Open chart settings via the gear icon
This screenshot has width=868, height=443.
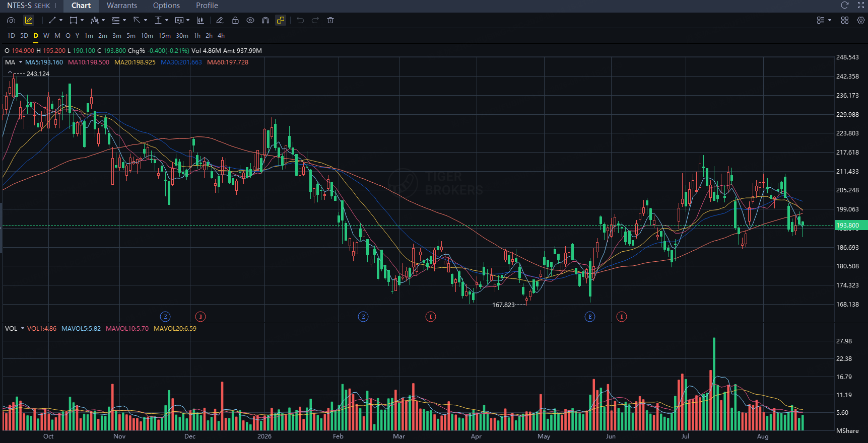pyautogui.click(x=861, y=20)
